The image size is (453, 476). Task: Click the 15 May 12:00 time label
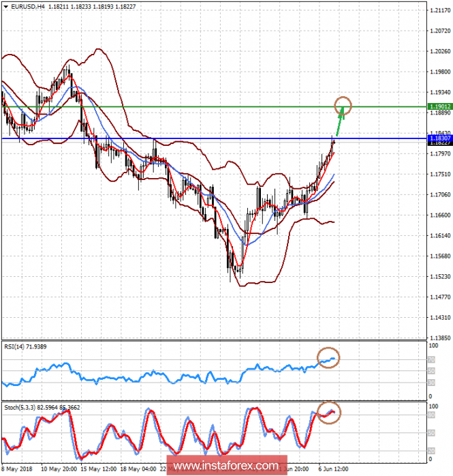99,469
